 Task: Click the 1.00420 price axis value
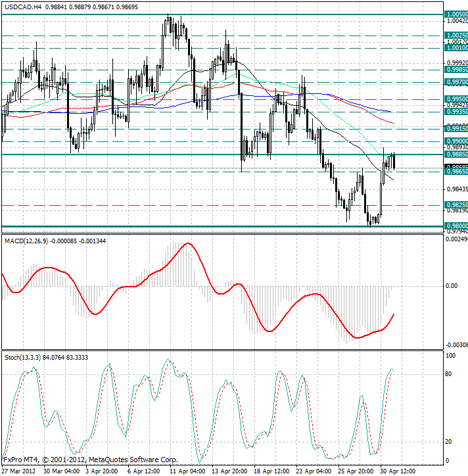(x=457, y=21)
